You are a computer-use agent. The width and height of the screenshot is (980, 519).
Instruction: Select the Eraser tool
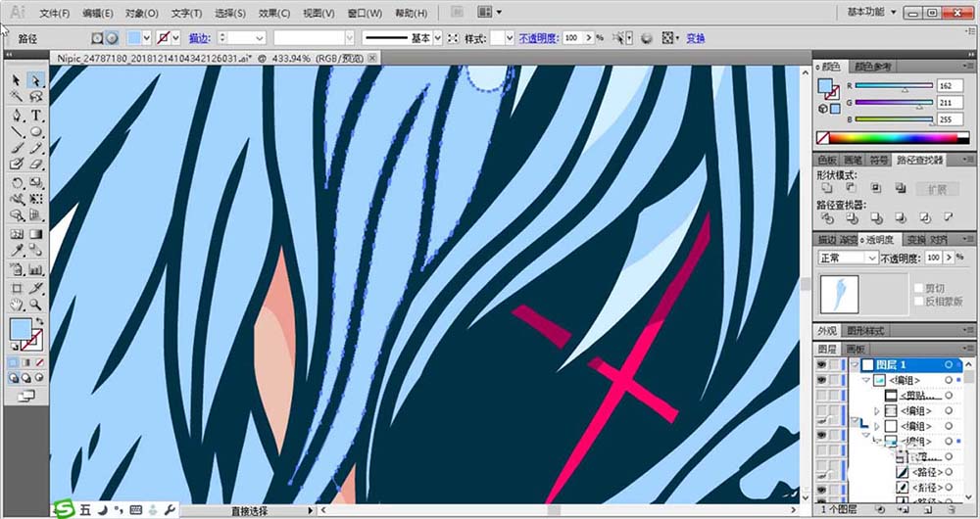[x=35, y=165]
